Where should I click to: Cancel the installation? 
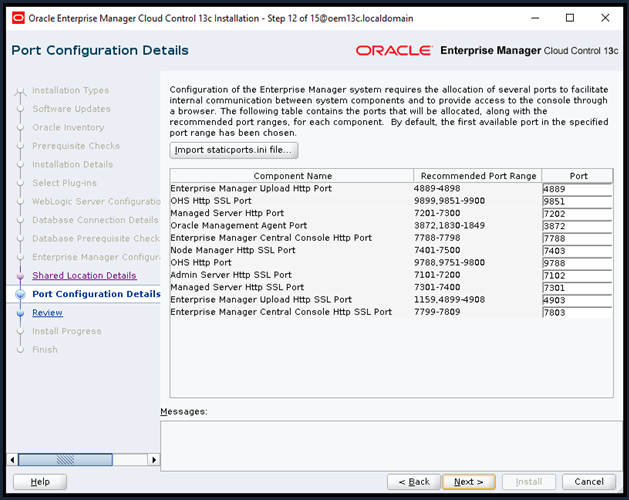click(x=588, y=482)
